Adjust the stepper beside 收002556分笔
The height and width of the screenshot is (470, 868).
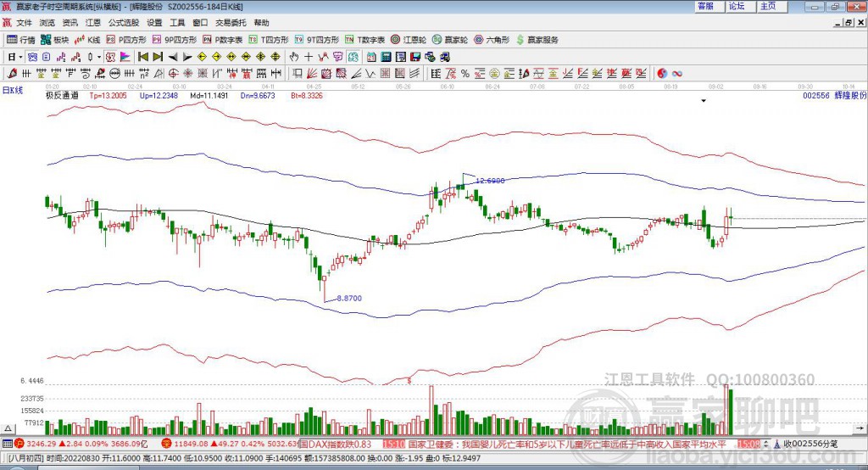[x=766, y=444]
